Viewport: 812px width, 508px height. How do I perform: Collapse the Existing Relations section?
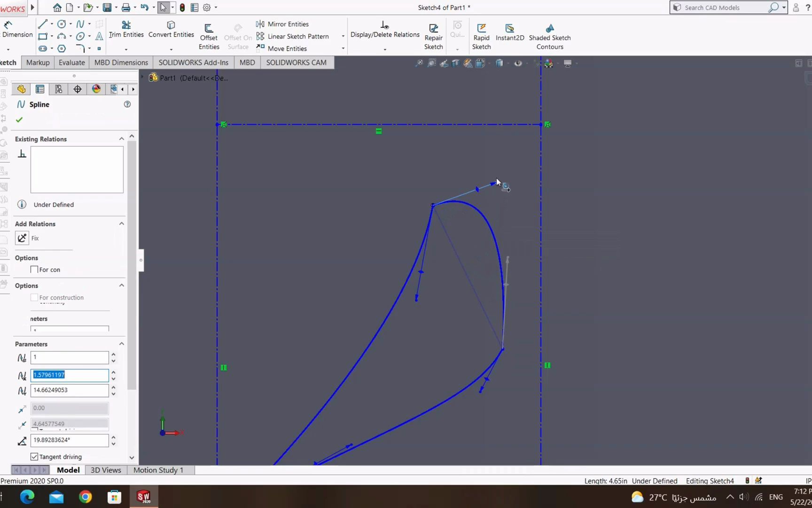tap(121, 138)
